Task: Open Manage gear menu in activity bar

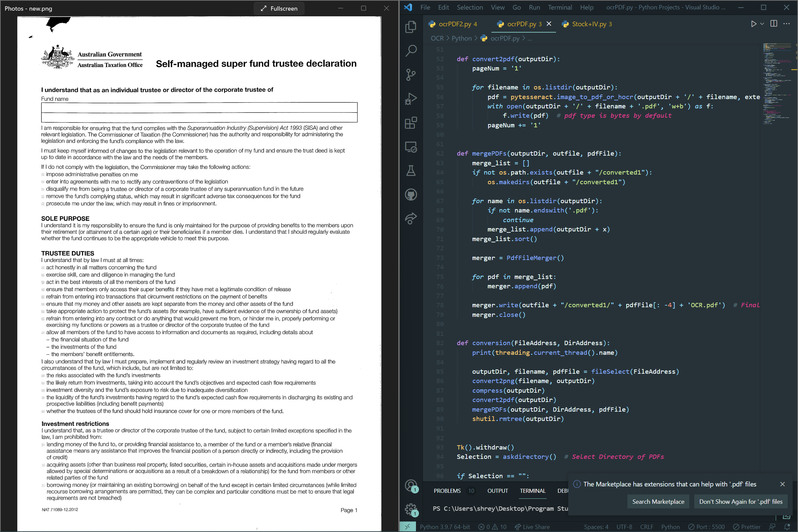Action: pyautogui.click(x=411, y=508)
